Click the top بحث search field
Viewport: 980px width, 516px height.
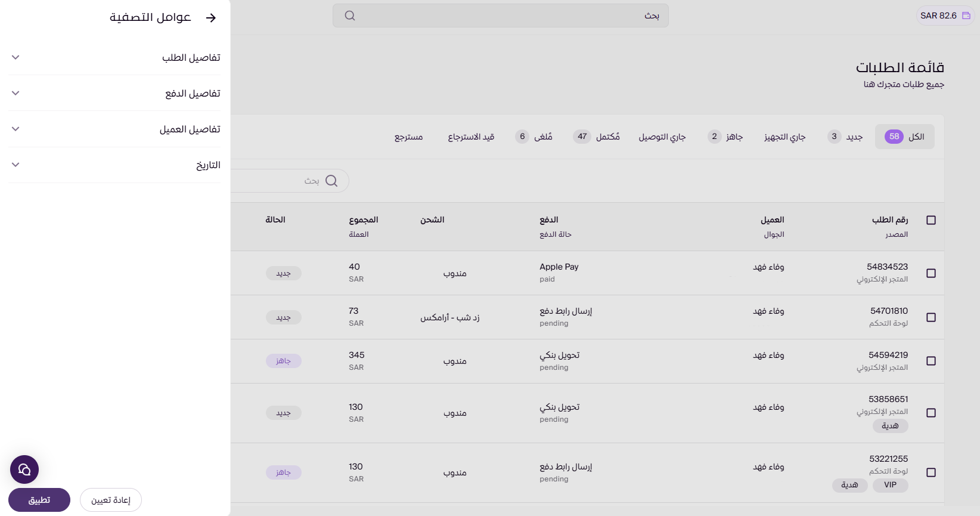[x=501, y=16]
